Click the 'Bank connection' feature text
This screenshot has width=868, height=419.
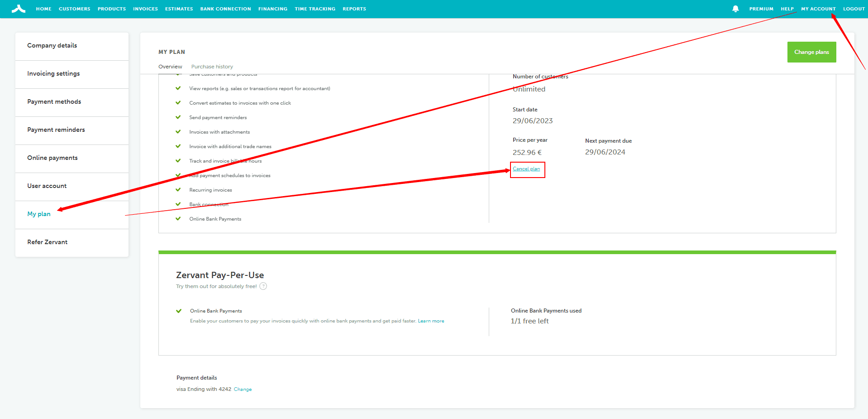pos(209,205)
